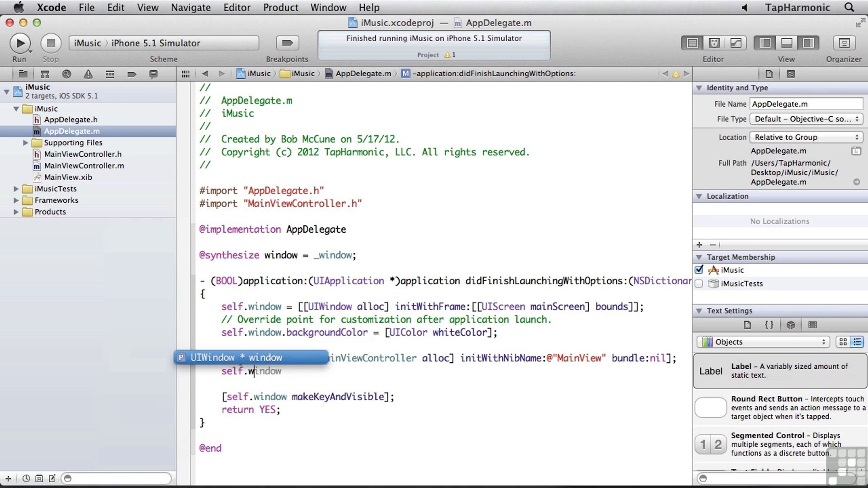Switch library to icon grid view
Screen dimensions: 868x488
[x=843, y=342]
